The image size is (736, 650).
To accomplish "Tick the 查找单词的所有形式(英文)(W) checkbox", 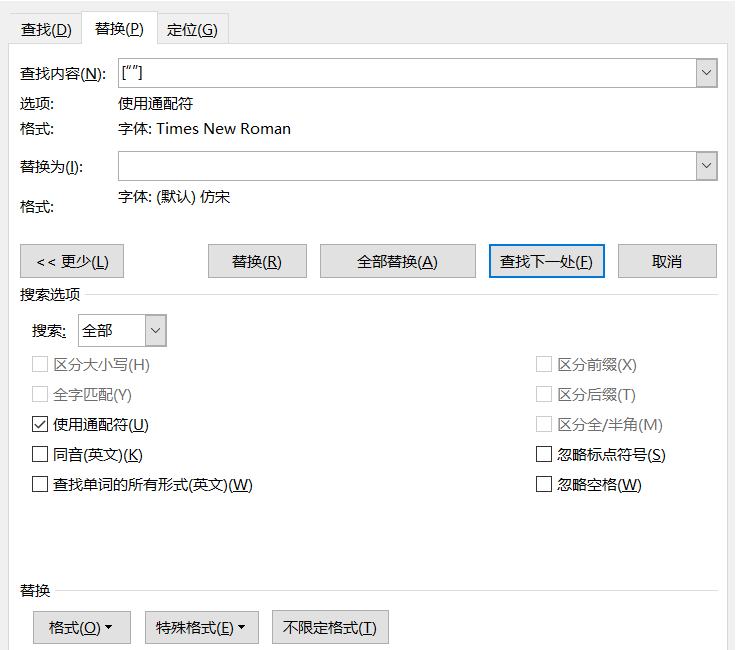I will 40,485.
